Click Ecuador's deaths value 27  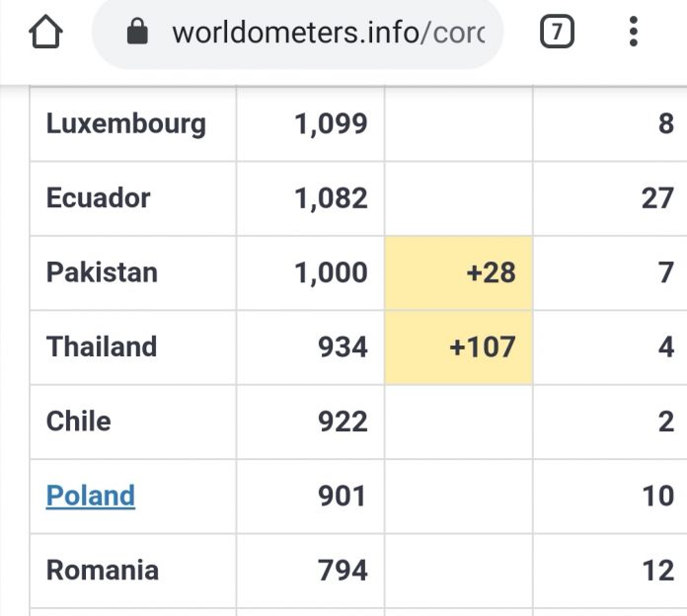[657, 197]
